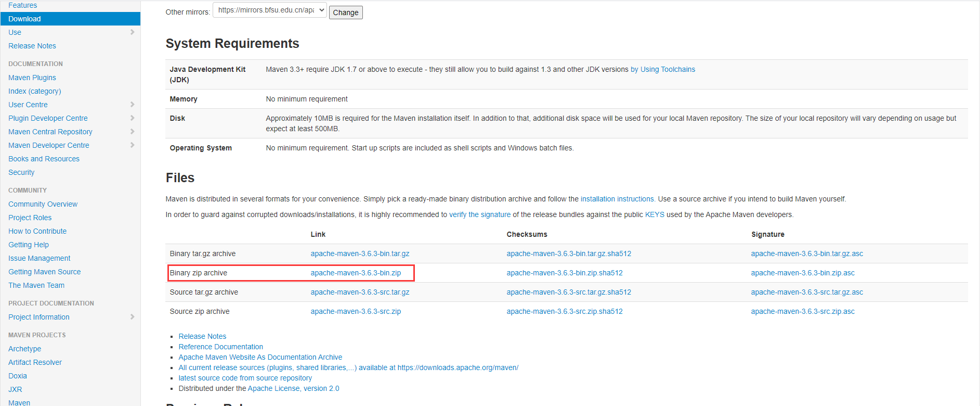Go to Maven Plugins

pos(32,78)
